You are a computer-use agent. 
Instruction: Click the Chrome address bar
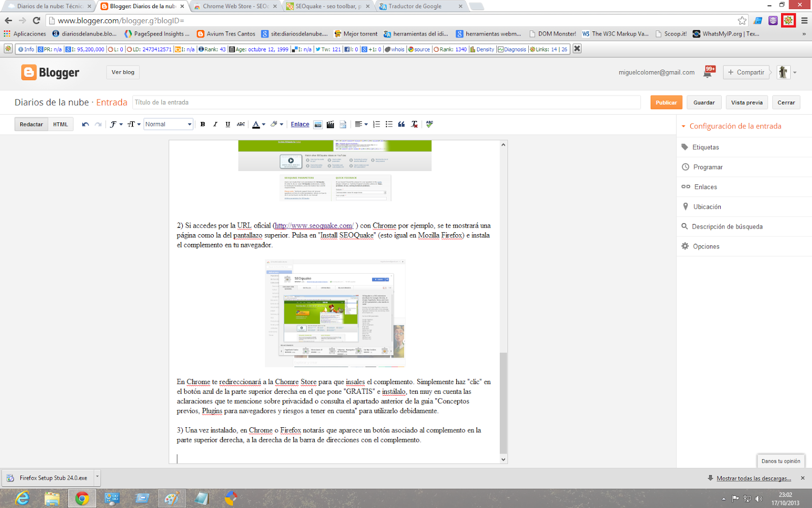point(391,20)
